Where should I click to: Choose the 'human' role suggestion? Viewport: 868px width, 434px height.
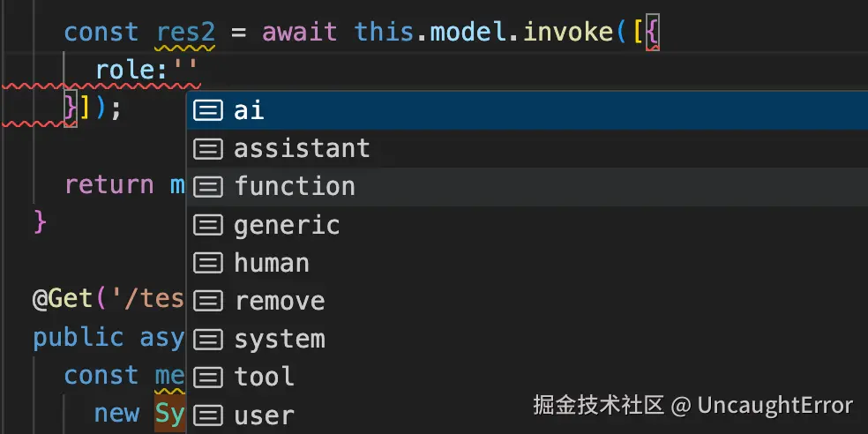(527, 264)
